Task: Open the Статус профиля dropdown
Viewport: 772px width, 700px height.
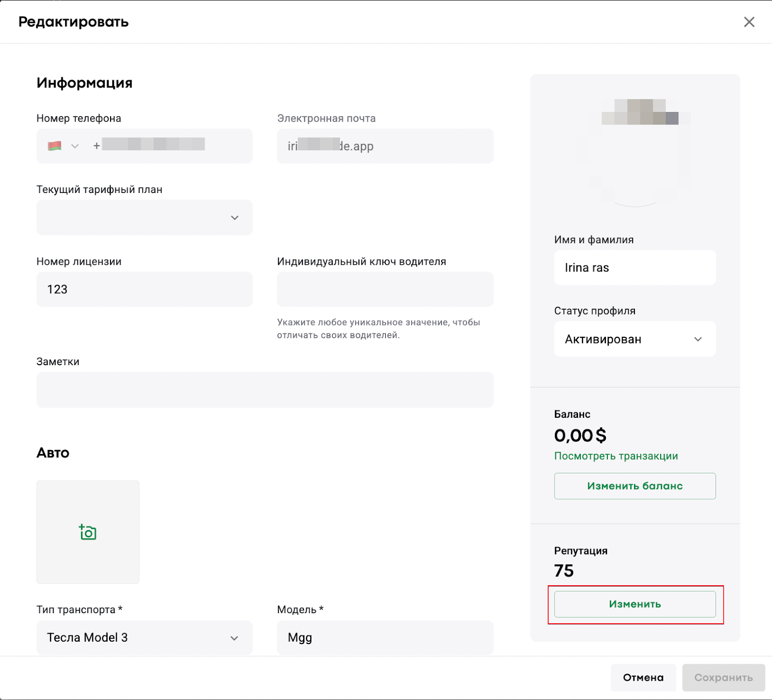Action: pos(634,339)
